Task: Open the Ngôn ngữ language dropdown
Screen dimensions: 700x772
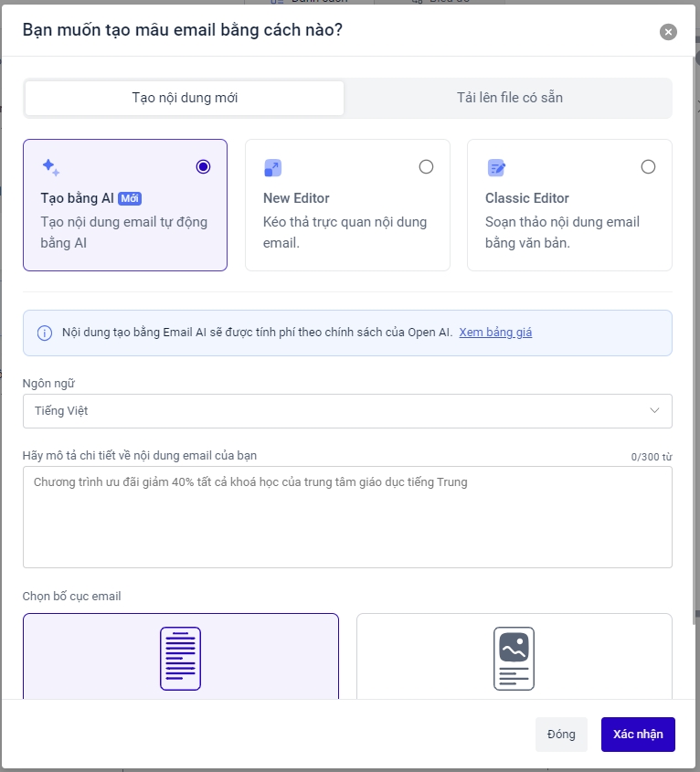Action: pyautogui.click(x=347, y=411)
